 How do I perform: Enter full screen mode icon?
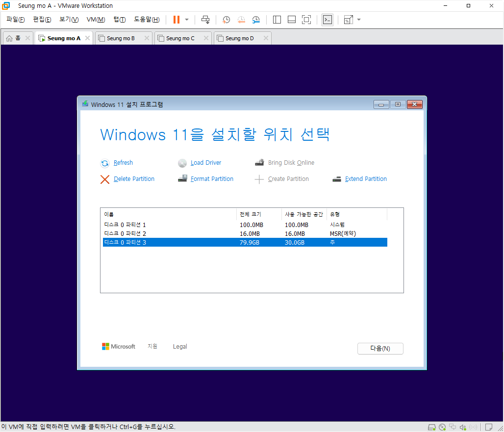coord(306,20)
